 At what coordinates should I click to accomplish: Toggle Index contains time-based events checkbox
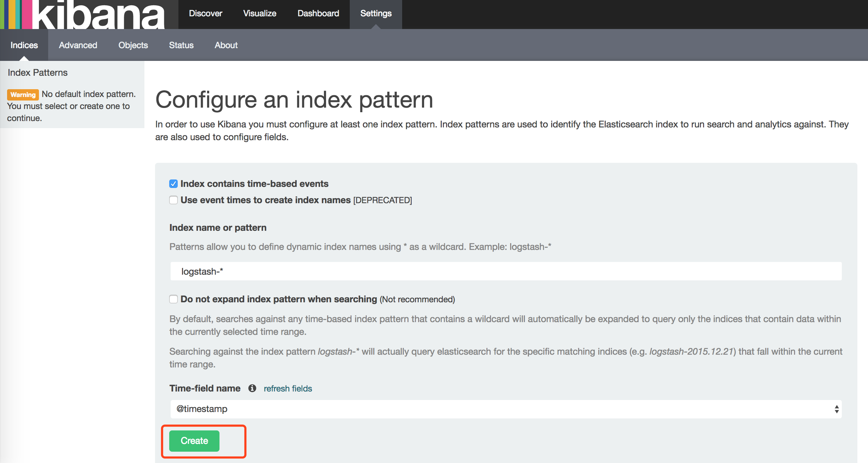click(173, 184)
